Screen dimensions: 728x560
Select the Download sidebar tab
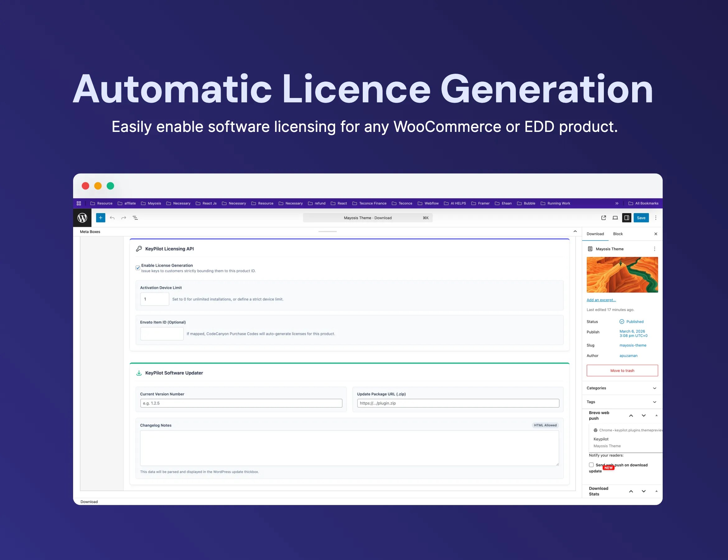coord(595,234)
